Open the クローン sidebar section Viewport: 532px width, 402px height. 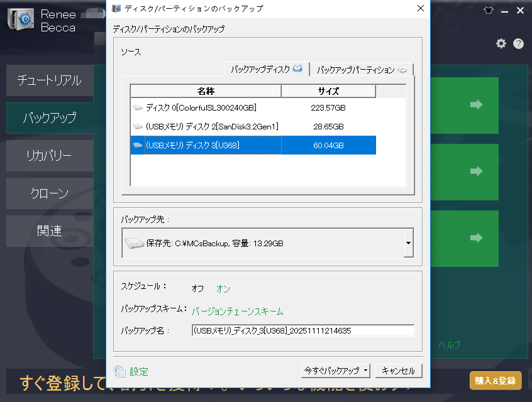coord(50,193)
